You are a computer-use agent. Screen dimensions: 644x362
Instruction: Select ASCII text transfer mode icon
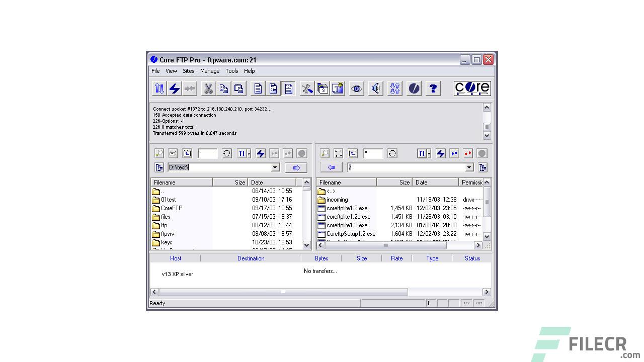(258, 89)
